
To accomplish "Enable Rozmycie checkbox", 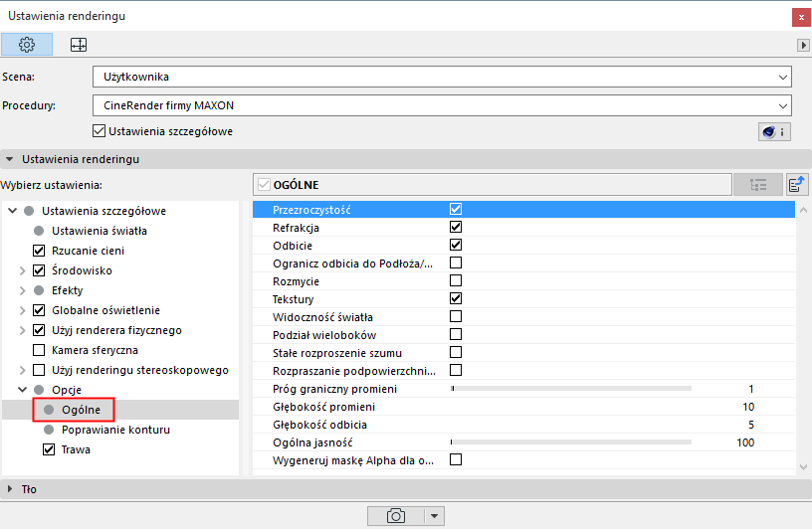I will pyautogui.click(x=456, y=280).
